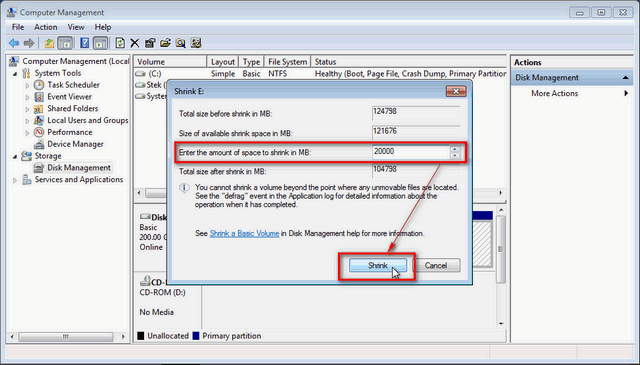Increase shrink amount with up spinner
This screenshot has width=640, height=365.
coord(455,149)
